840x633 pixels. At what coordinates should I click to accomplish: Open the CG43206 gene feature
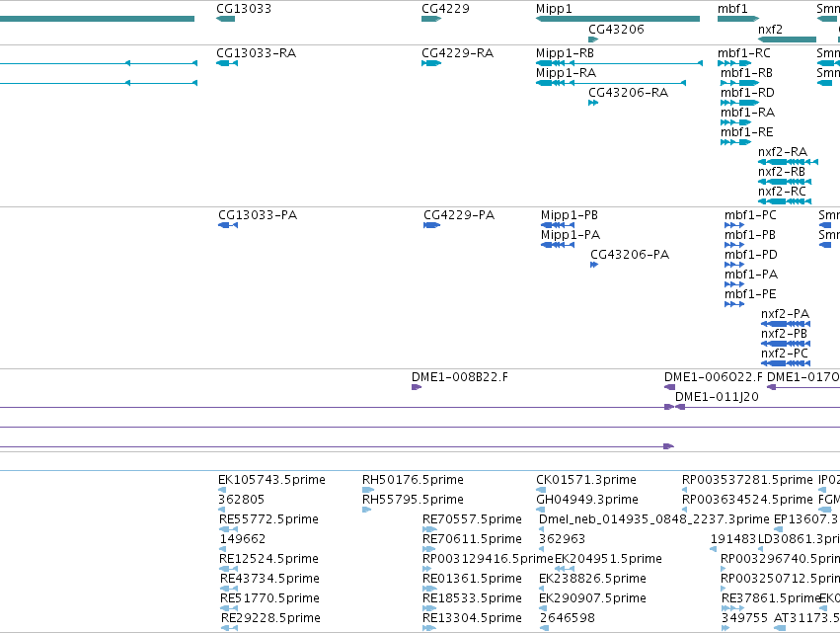click(593, 40)
